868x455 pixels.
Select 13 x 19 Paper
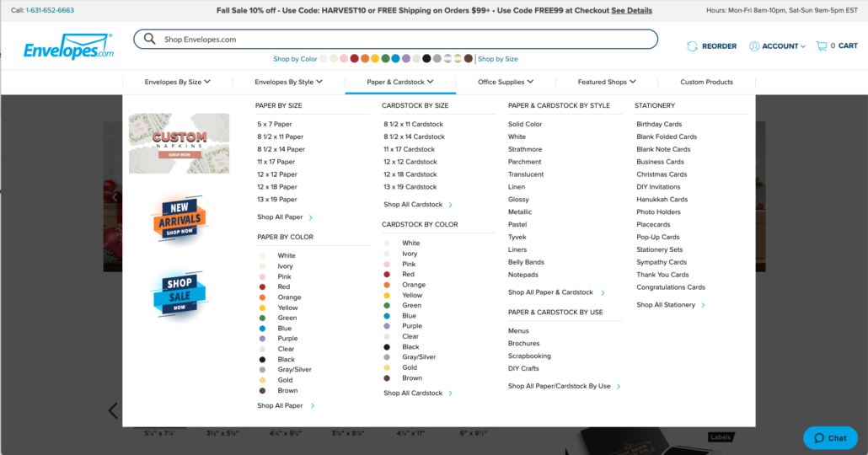pyautogui.click(x=276, y=199)
